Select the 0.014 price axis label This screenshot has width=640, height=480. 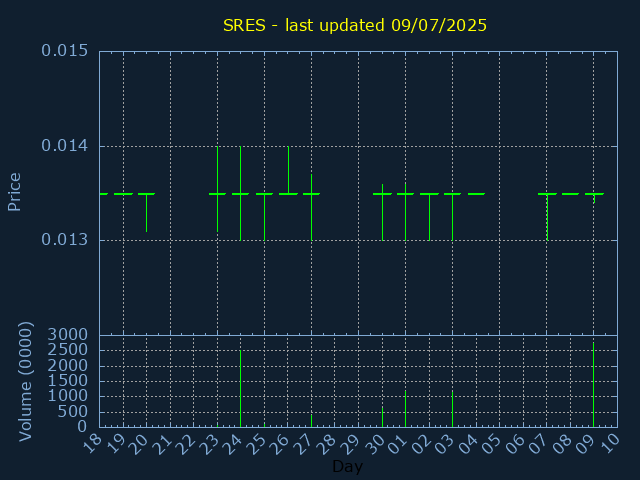tap(64, 145)
